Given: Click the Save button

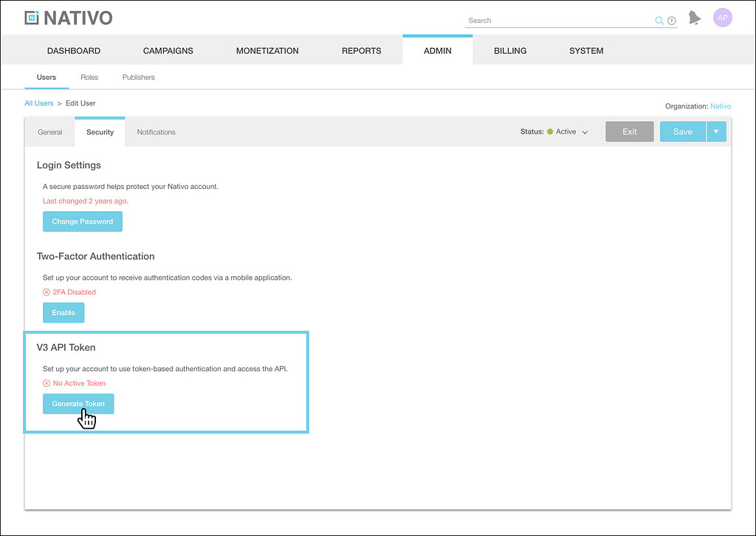Looking at the screenshot, I should point(683,131).
